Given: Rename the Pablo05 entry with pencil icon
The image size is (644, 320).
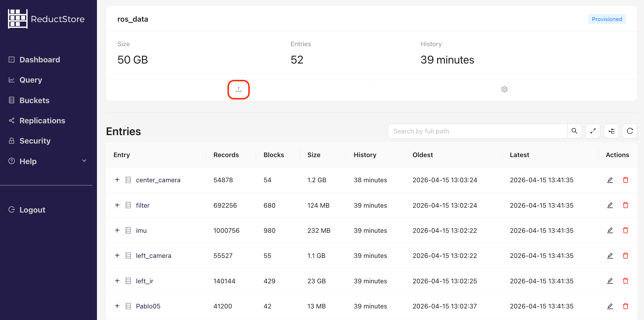Looking at the screenshot, I should (x=610, y=306).
